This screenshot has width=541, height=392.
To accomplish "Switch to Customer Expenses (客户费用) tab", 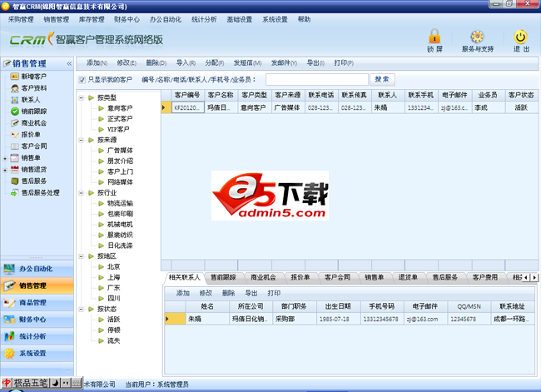I will 484,277.
